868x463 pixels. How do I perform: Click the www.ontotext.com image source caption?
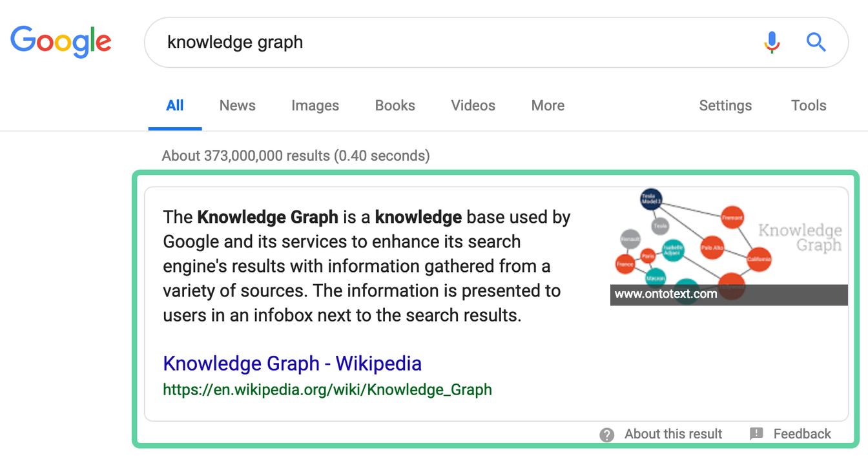click(665, 294)
